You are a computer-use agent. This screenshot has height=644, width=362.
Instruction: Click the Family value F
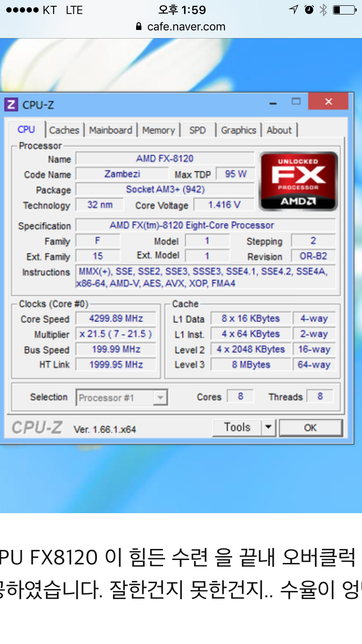(x=98, y=241)
